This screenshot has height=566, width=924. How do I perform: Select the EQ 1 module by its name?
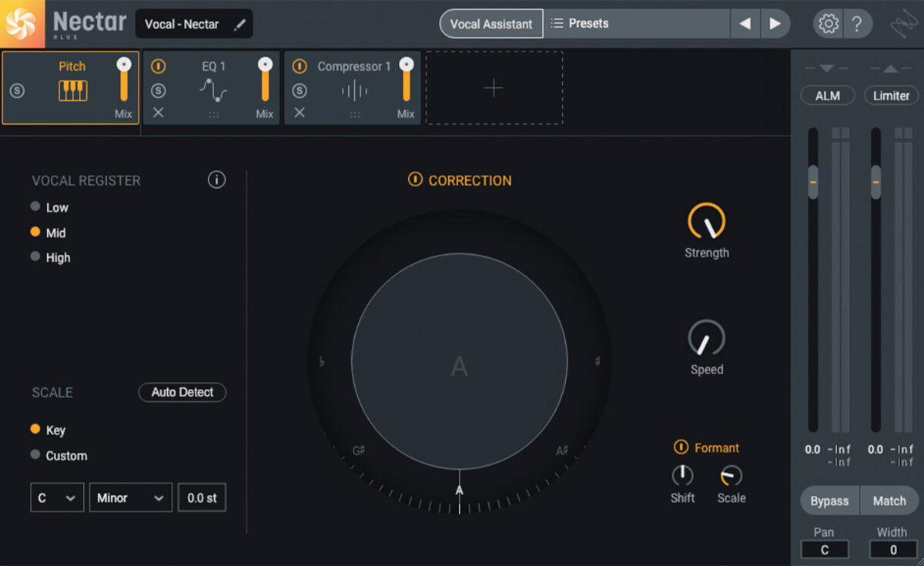pyautogui.click(x=214, y=66)
